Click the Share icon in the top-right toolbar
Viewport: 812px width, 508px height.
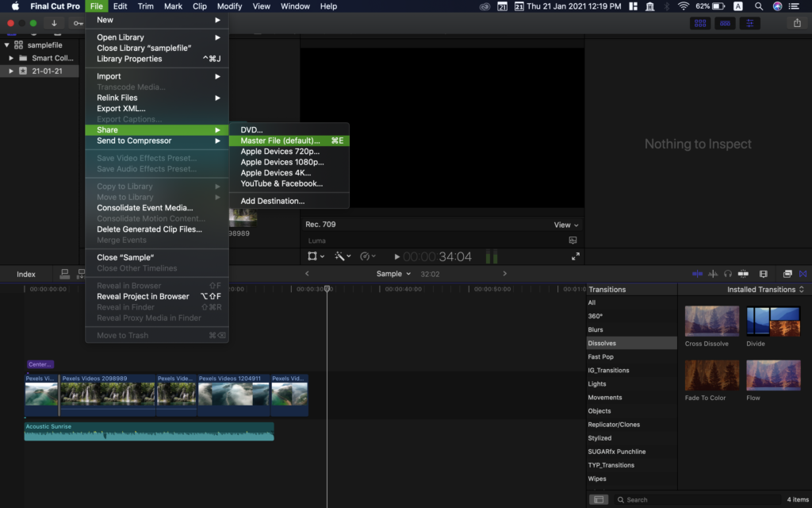click(797, 24)
